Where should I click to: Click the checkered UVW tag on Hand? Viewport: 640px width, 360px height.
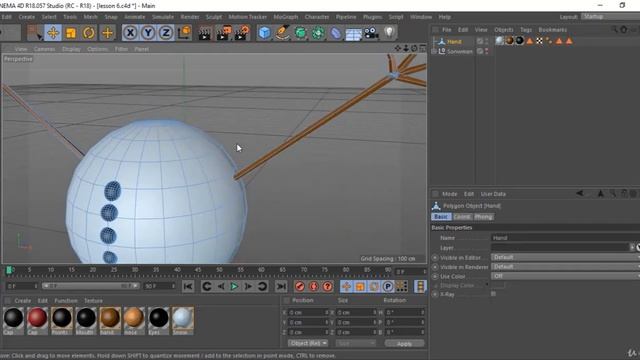539,40
